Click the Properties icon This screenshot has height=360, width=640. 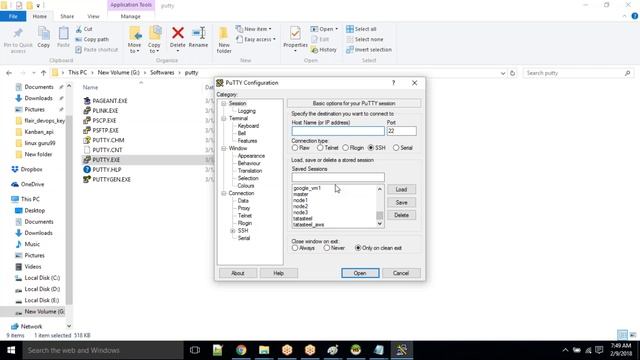[x=295, y=33]
